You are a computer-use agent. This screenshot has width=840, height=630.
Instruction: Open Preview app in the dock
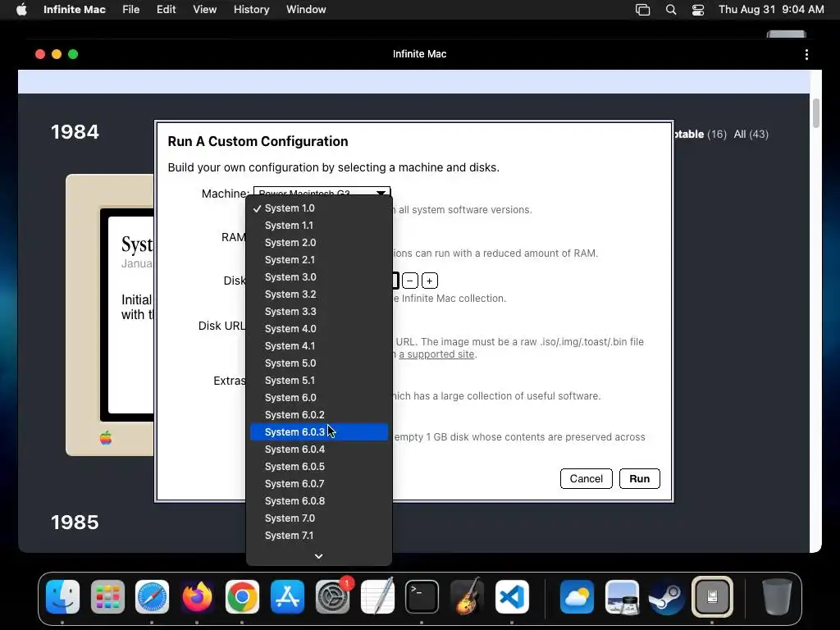(622, 596)
